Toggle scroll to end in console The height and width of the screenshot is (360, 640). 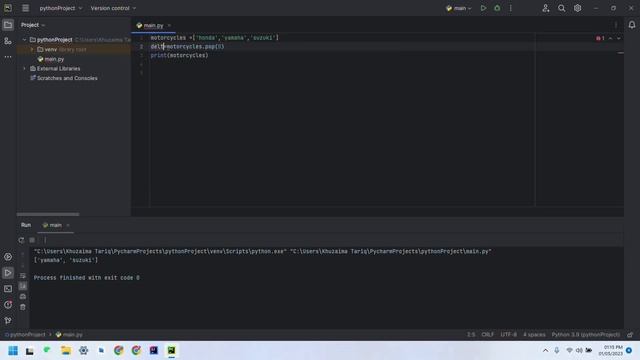pyautogui.click(x=23, y=286)
